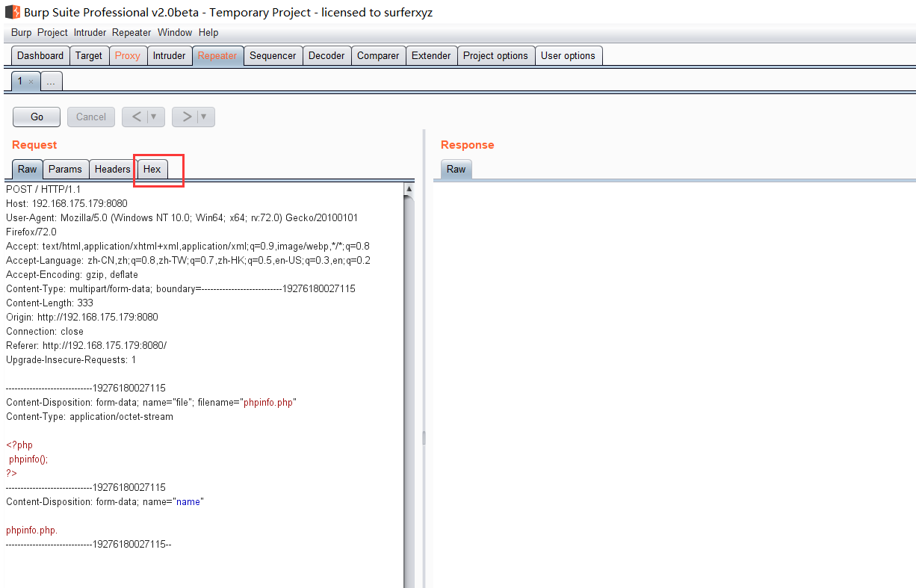Open the Repeater menu in the menu bar
Image resolution: width=916 pixels, height=588 pixels.
pyautogui.click(x=131, y=33)
